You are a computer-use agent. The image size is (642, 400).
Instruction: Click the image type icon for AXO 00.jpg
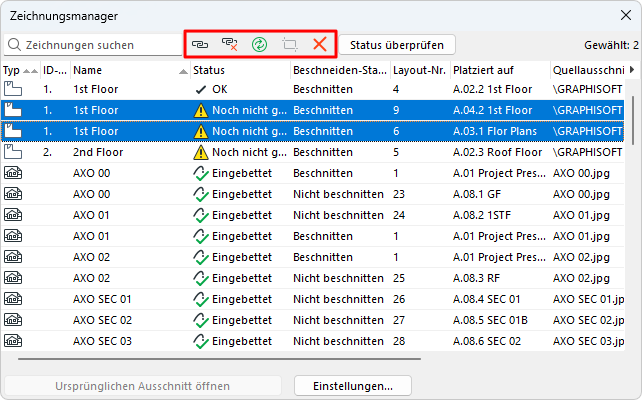(13, 173)
